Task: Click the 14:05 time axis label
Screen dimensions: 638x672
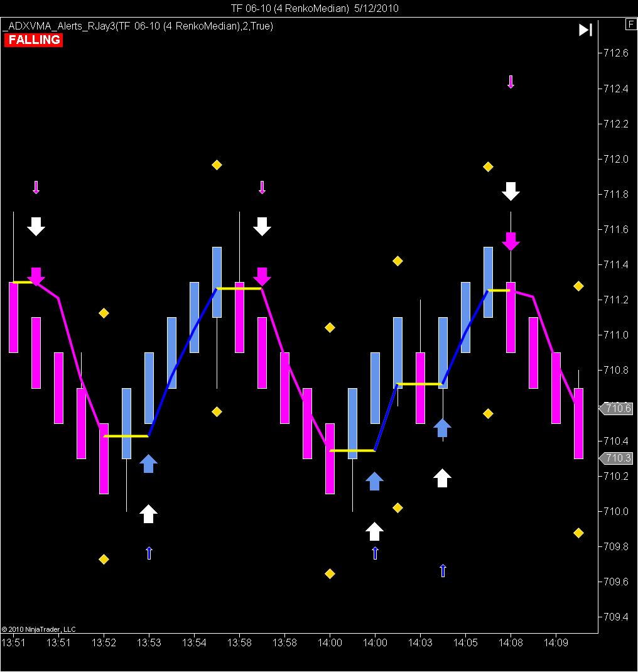Action: tap(465, 643)
